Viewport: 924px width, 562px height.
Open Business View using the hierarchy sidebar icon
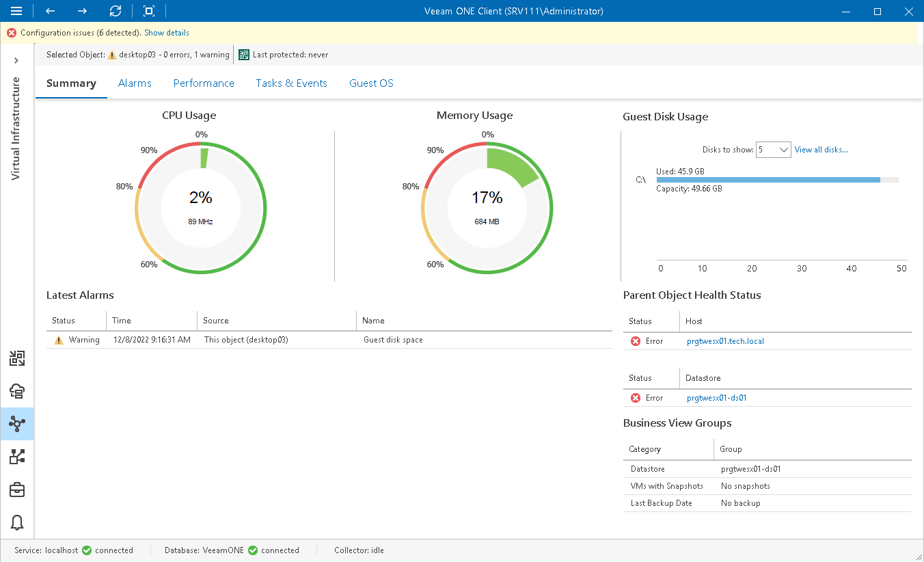(16, 456)
